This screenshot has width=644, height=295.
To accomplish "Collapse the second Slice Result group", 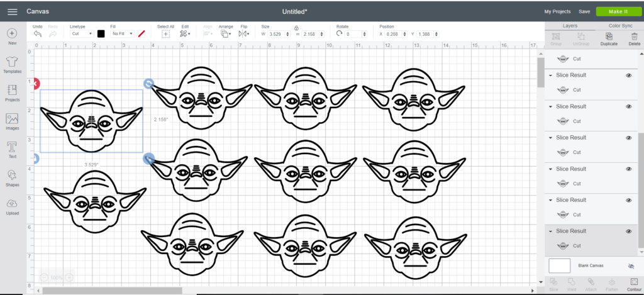I will tap(551, 107).
